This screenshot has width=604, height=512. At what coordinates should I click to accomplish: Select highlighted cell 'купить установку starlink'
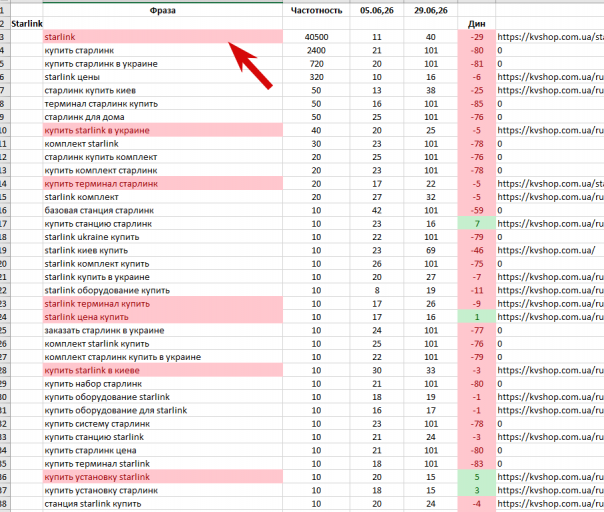point(163,477)
